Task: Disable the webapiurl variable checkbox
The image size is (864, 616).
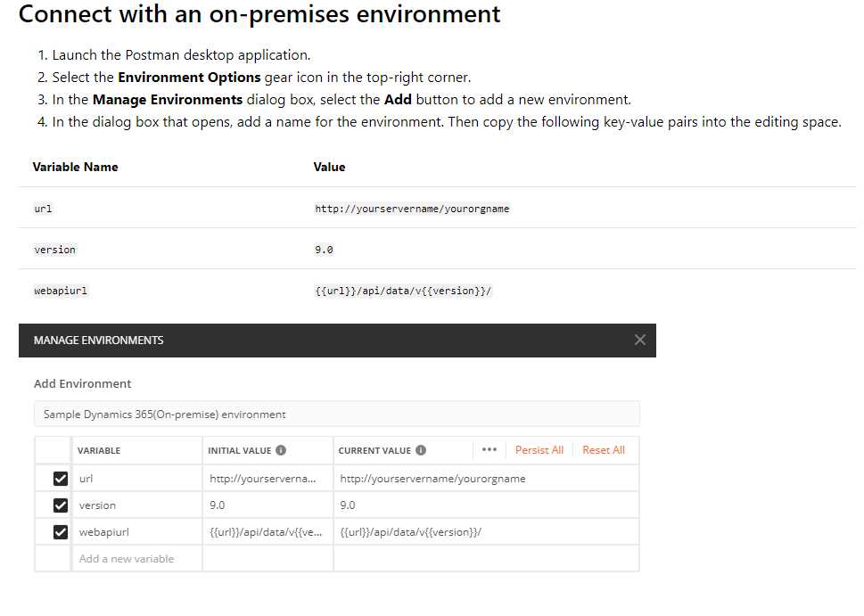Action: tap(61, 531)
